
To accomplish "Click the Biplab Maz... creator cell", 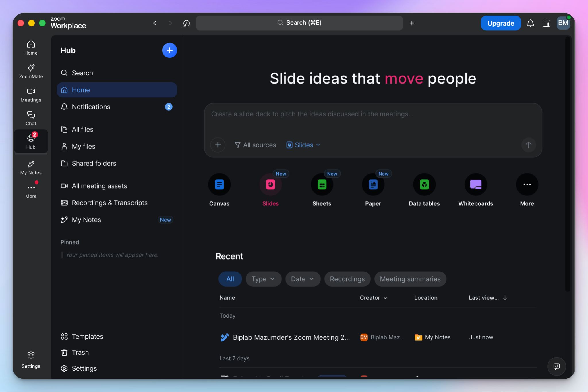I will click(382, 337).
